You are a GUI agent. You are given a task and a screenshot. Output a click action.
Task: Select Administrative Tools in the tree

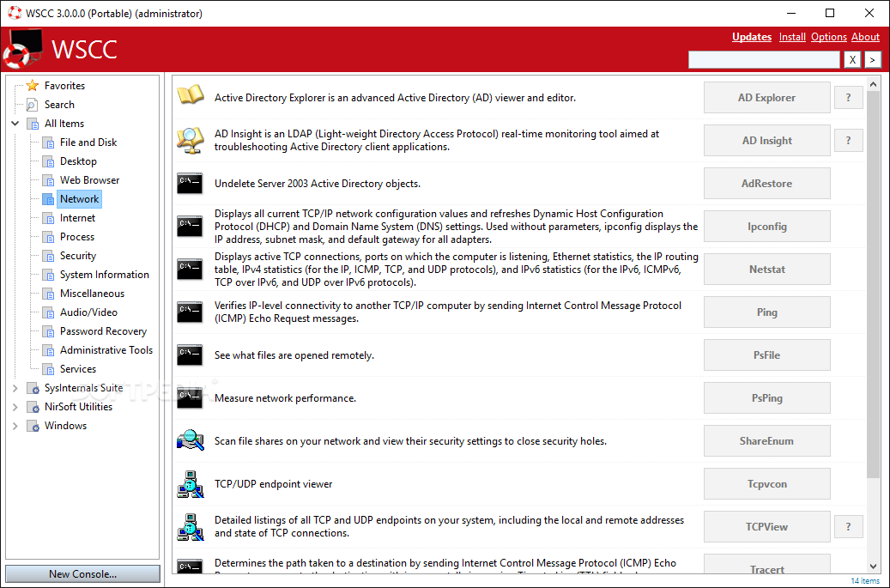106,350
